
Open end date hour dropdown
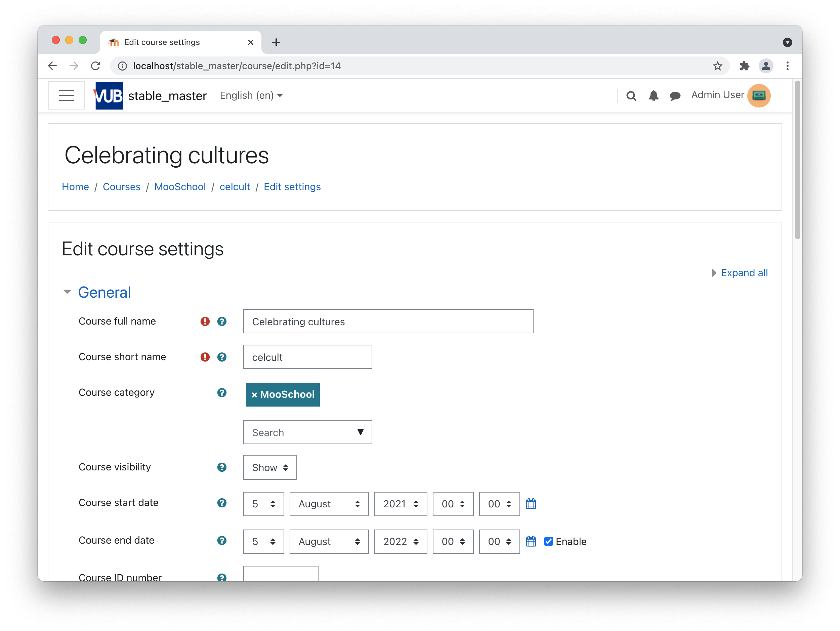click(x=453, y=541)
